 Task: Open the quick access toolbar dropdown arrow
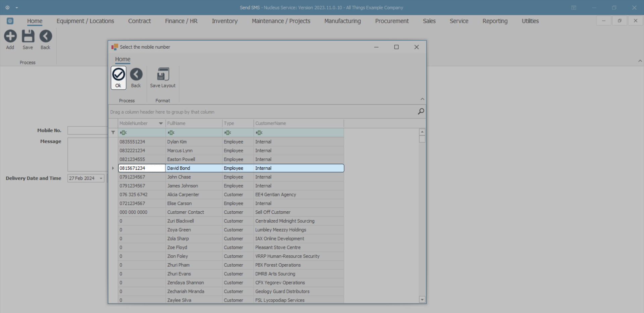tap(17, 7)
